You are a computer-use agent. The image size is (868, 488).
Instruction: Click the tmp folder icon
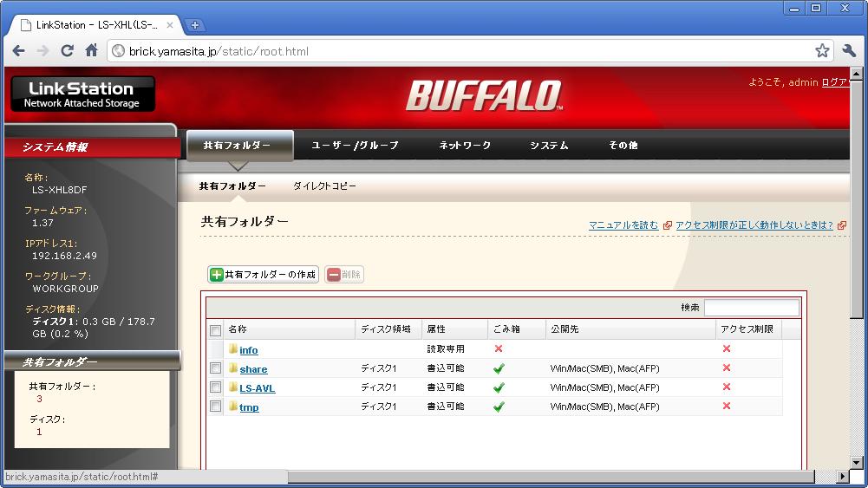233,407
